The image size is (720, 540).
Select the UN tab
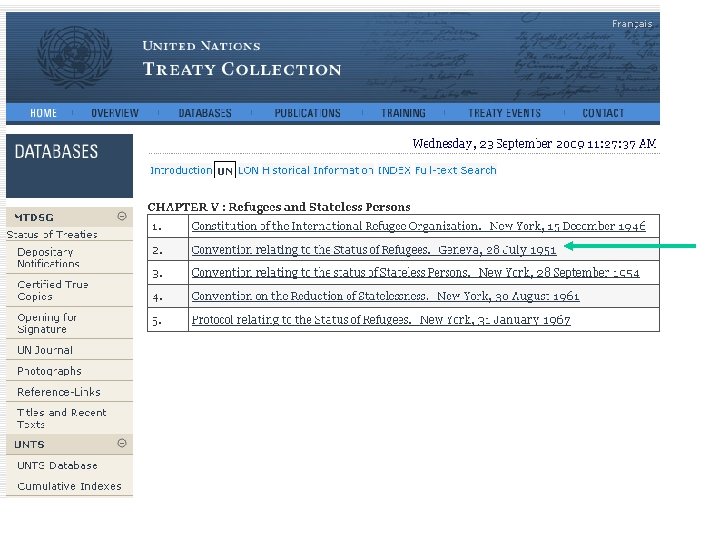pos(225,171)
